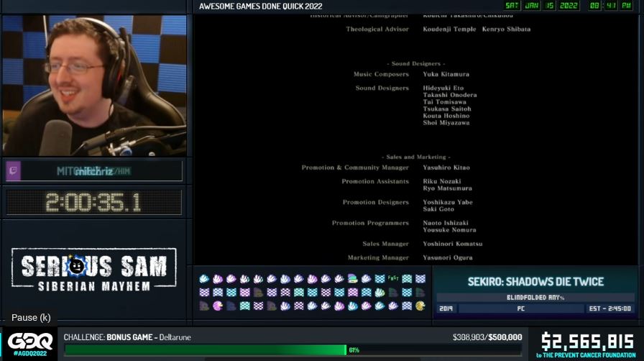The image size is (644, 361).
Task: Click the Challenge Bonus Game Deltarune text
Action: click(x=127, y=337)
